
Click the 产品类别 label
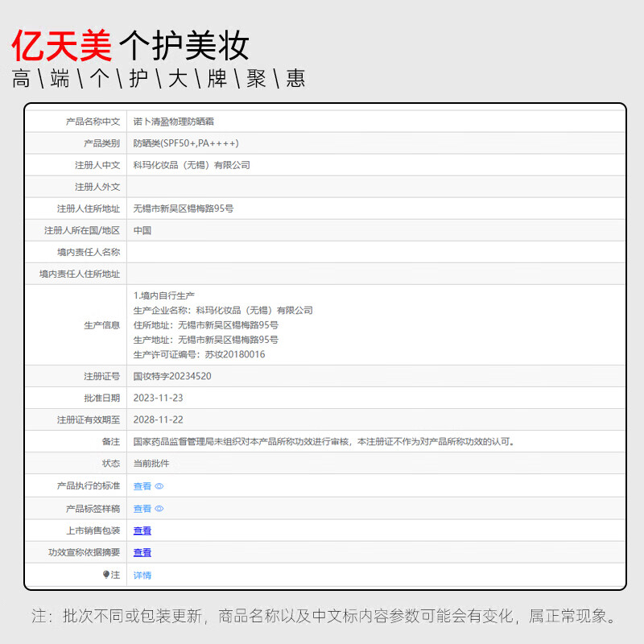coord(102,143)
